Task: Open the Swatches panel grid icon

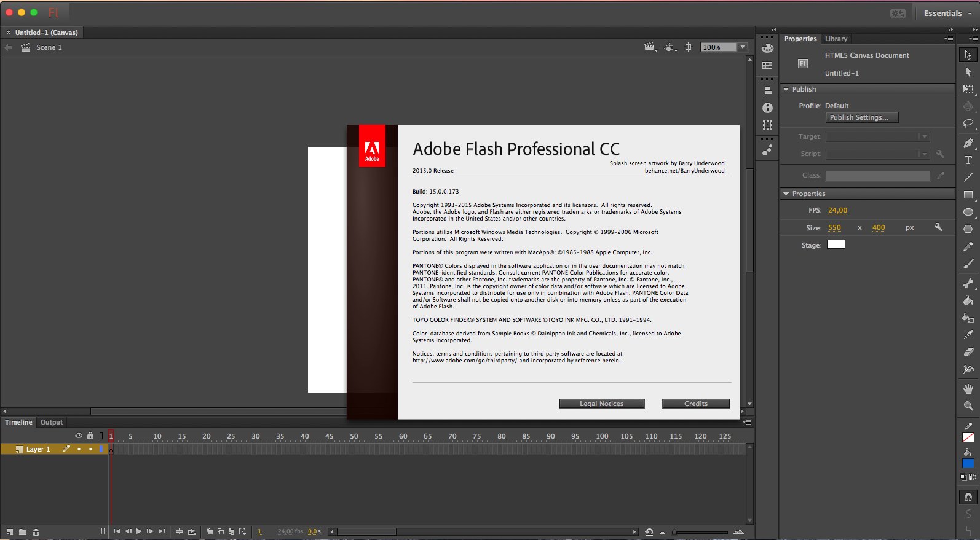Action: (767, 66)
